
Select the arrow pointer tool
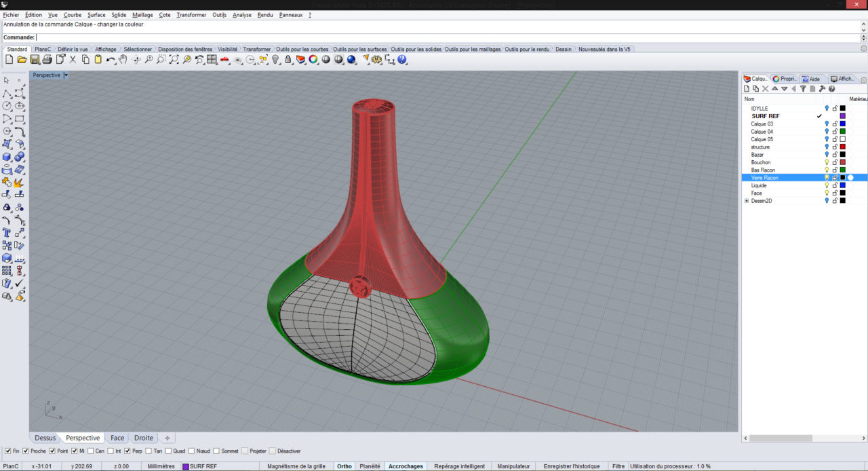point(7,80)
